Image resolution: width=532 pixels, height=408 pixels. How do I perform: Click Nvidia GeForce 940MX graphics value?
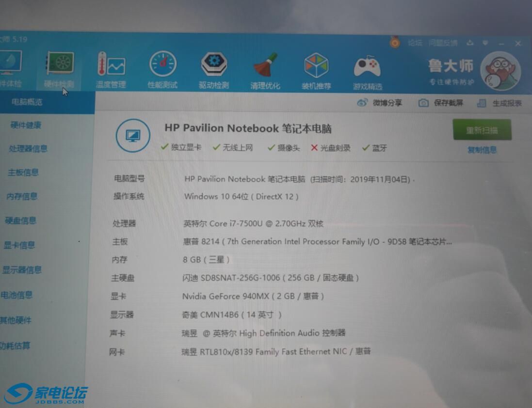253,296
